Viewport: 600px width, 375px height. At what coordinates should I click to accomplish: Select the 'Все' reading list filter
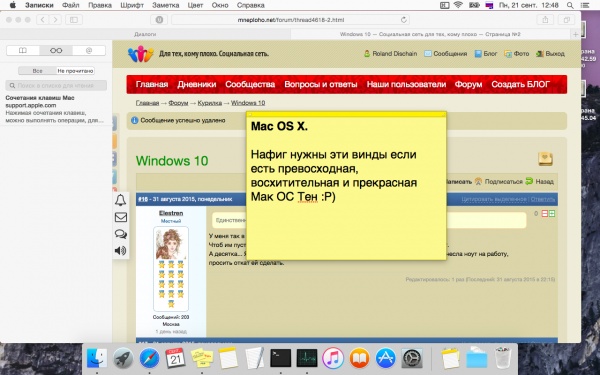point(38,71)
